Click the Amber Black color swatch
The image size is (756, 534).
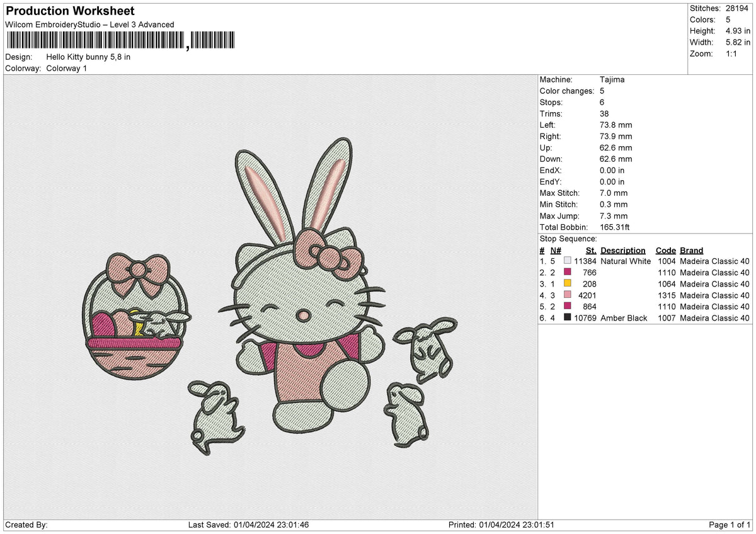[x=568, y=318]
